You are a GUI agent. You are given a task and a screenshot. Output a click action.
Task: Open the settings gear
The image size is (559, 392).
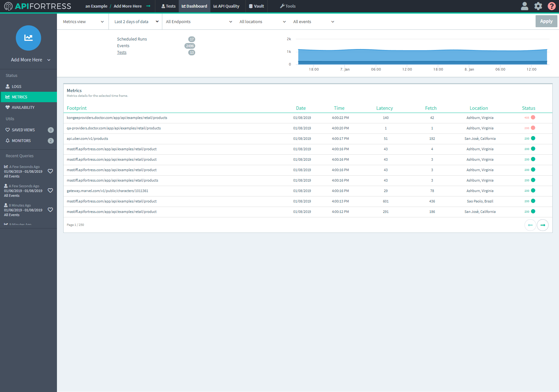pyautogui.click(x=538, y=6)
